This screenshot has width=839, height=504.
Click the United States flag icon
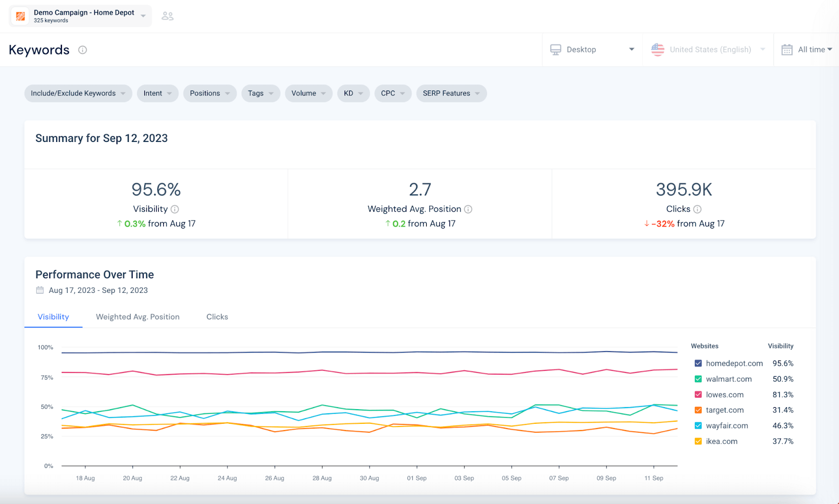click(658, 50)
